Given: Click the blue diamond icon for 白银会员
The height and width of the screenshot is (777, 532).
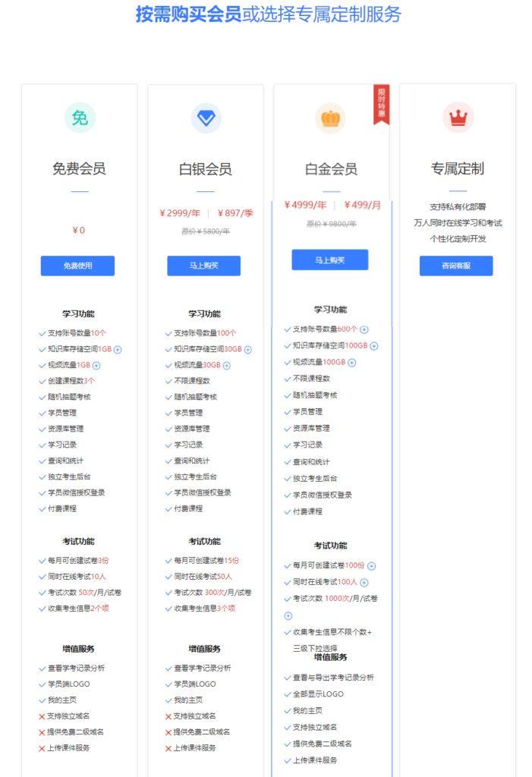Looking at the screenshot, I should pyautogui.click(x=206, y=118).
